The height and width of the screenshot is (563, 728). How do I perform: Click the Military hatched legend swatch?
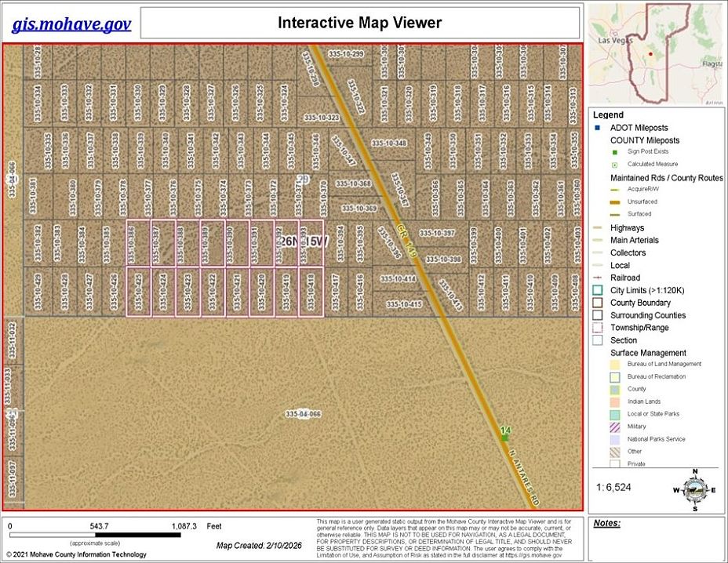(616, 427)
